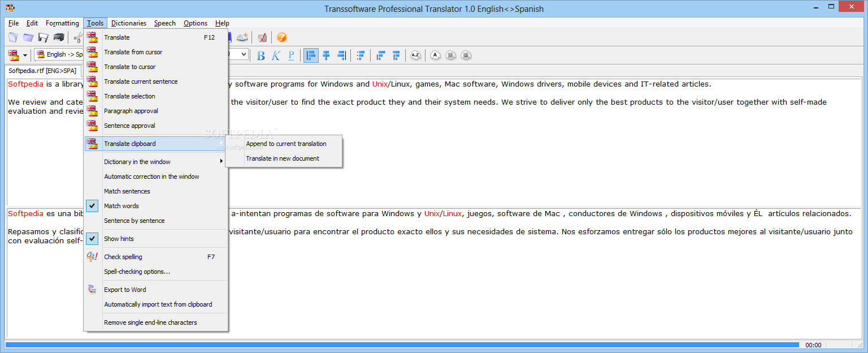
Task: Select the align right icon
Action: (x=341, y=55)
